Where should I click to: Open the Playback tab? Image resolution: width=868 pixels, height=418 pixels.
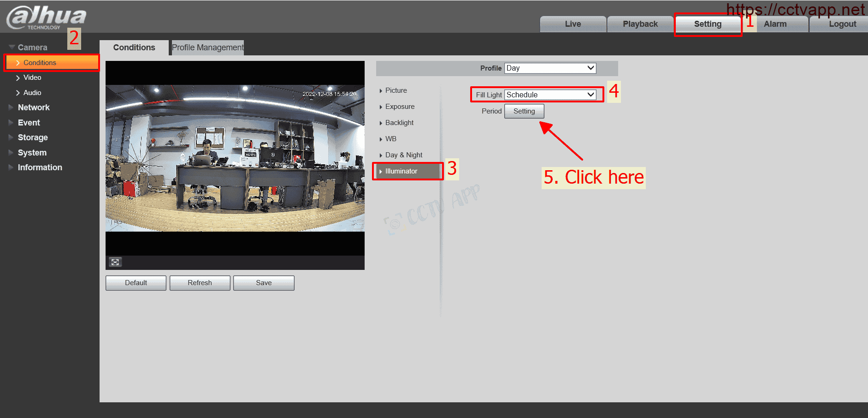[x=640, y=24]
